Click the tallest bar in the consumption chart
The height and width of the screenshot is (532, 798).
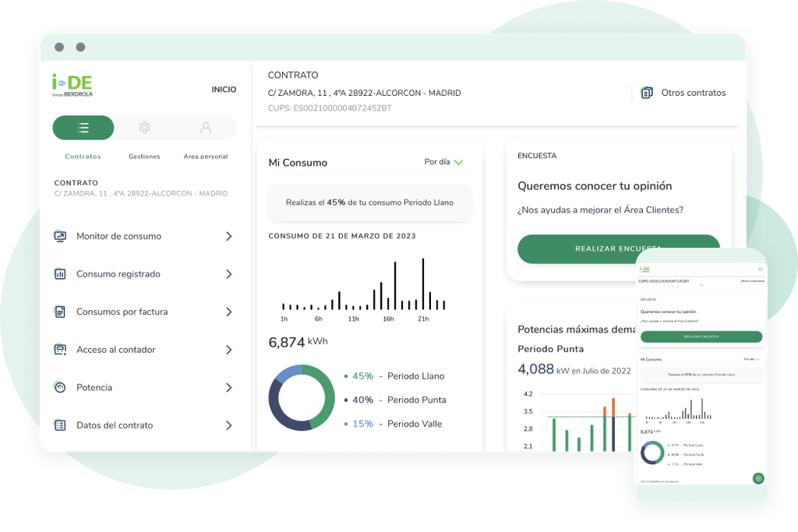tap(422, 284)
